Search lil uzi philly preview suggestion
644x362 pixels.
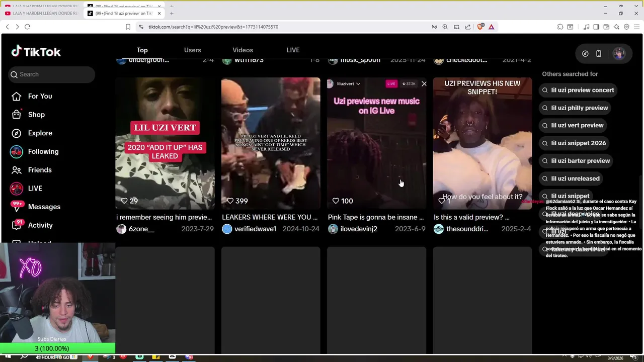tap(575, 108)
